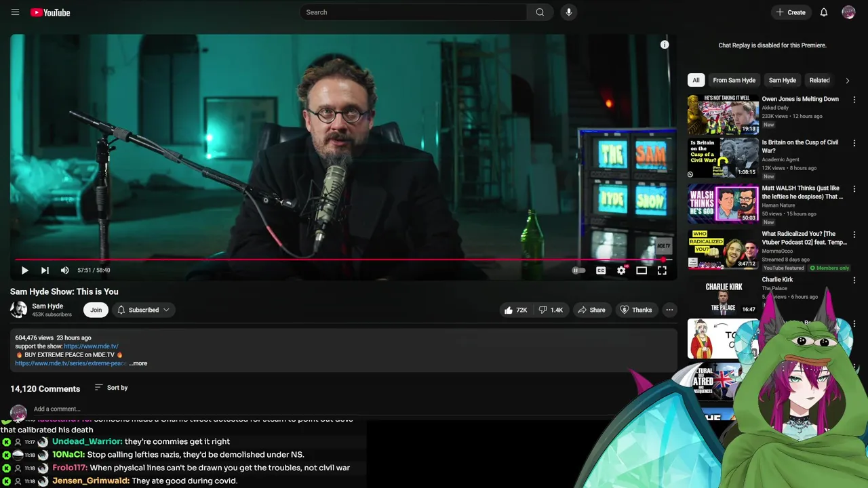Viewport: 868px width, 488px height.
Task: Open Is Britain on the Cusp thumbnail
Action: point(723,158)
